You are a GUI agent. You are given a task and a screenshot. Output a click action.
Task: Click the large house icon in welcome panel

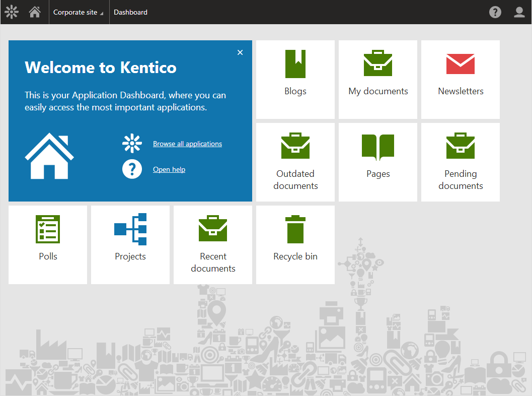point(49,156)
